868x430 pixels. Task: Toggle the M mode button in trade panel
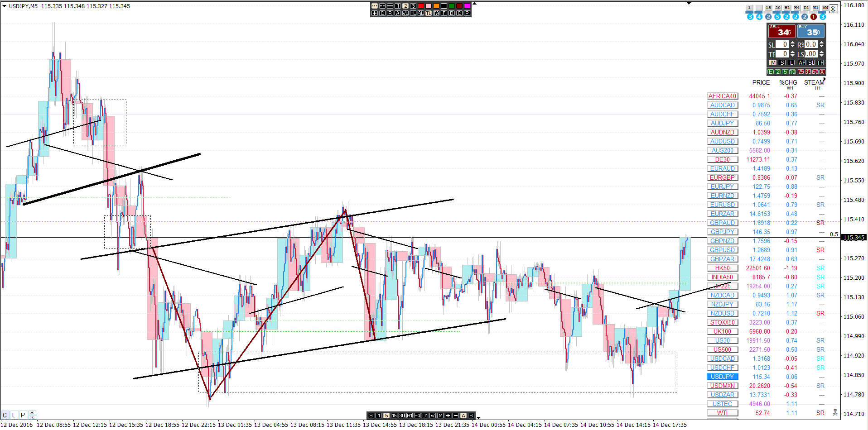772,62
